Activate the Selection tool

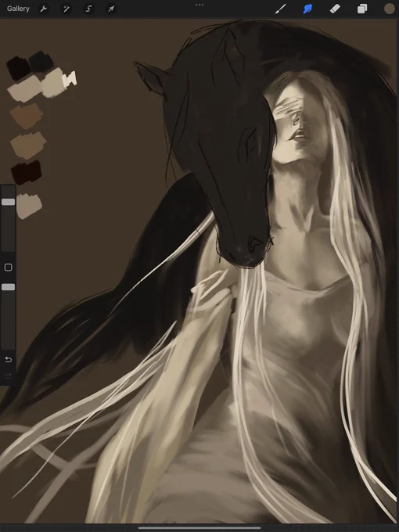pyautogui.click(x=89, y=9)
